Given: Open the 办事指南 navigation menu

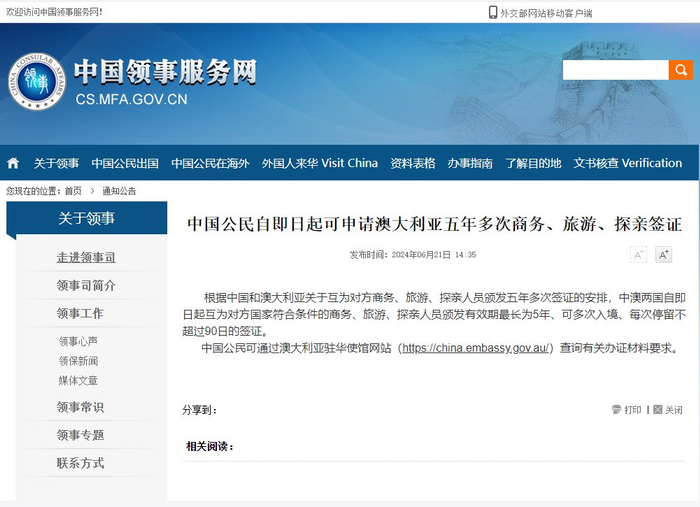Looking at the screenshot, I should pos(470,163).
